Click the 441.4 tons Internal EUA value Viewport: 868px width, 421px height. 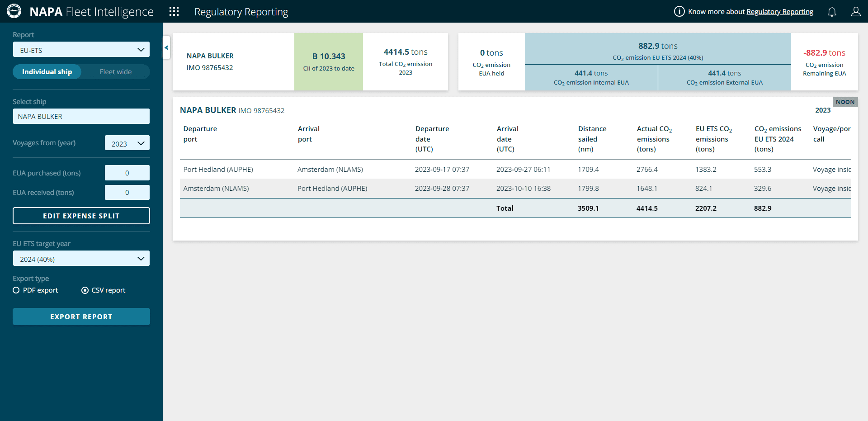tap(591, 73)
